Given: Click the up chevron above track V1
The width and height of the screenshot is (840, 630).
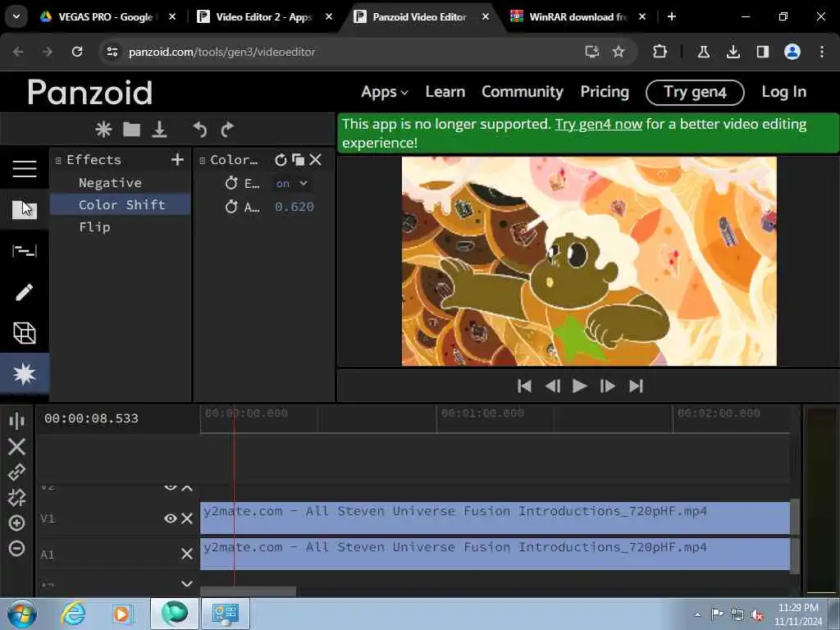Looking at the screenshot, I should [x=187, y=487].
